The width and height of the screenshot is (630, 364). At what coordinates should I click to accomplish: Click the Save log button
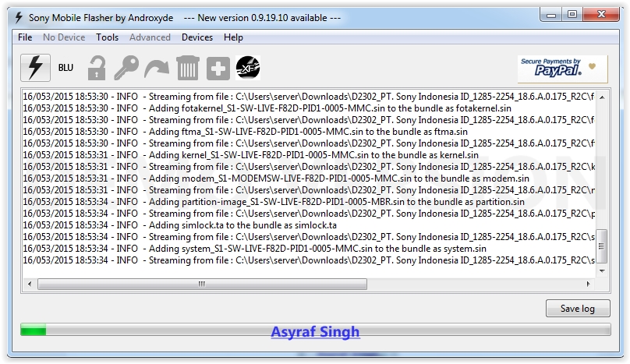click(578, 309)
